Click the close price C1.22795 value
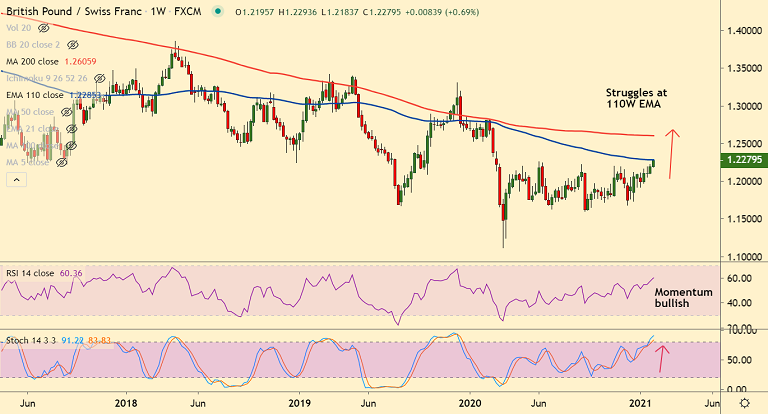Screen dimensions: 768x414 (x=382, y=12)
